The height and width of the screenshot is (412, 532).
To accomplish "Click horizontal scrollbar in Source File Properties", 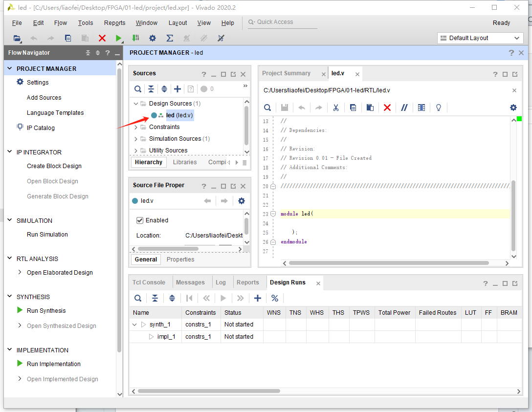I will [x=168, y=249].
